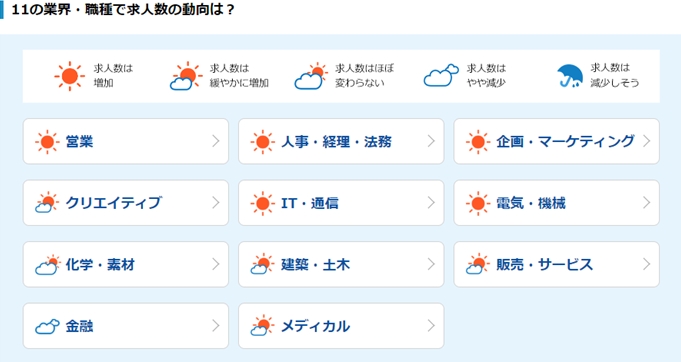Expand the 建築・土木 chevron arrow
Viewport: 681px width, 362px height.
[x=431, y=264]
